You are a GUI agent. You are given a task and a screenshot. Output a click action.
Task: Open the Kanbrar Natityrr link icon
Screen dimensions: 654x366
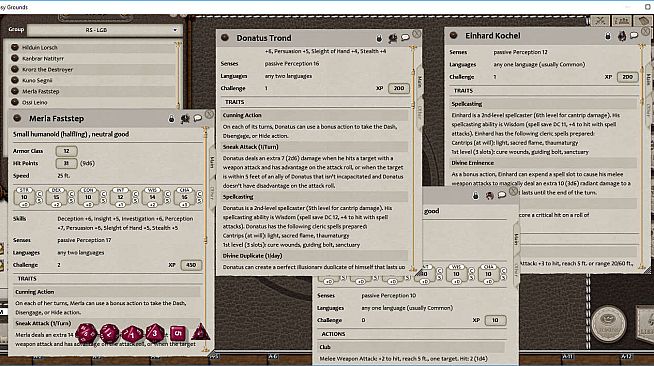[15, 58]
